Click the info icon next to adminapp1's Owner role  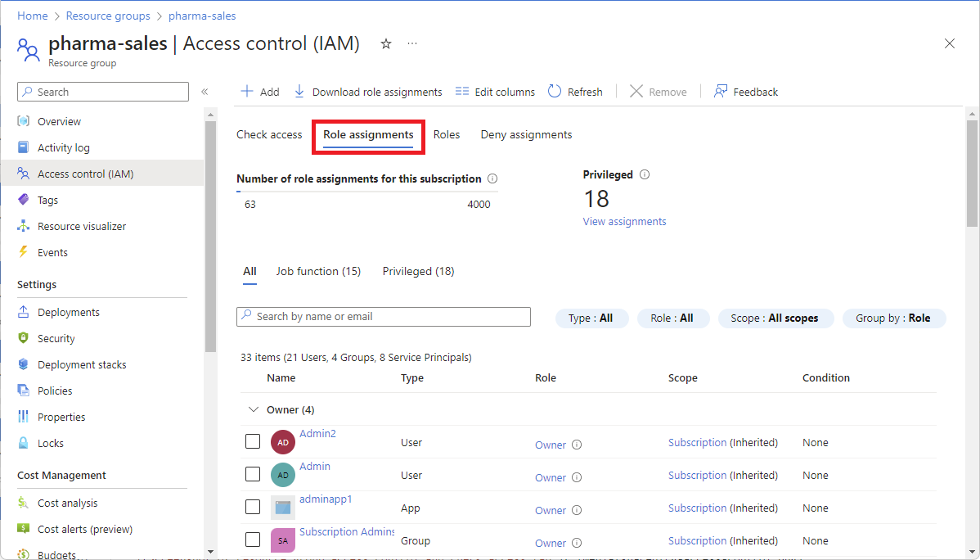tap(577, 510)
